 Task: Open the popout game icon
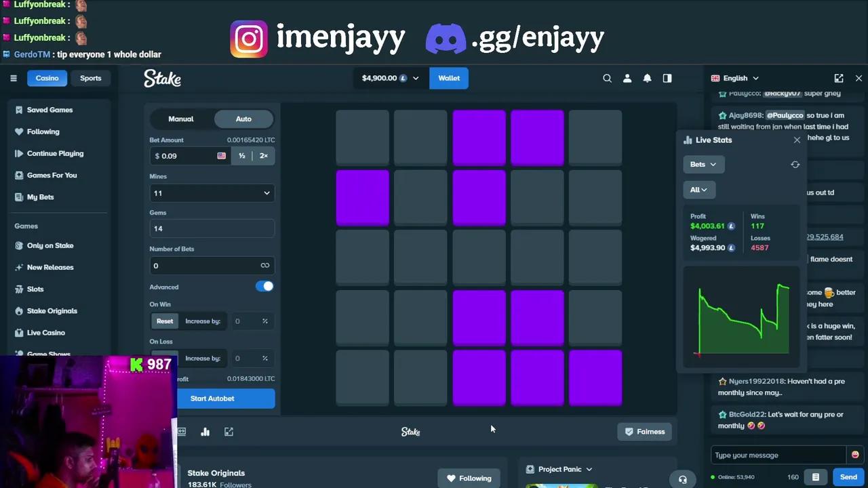coord(229,432)
